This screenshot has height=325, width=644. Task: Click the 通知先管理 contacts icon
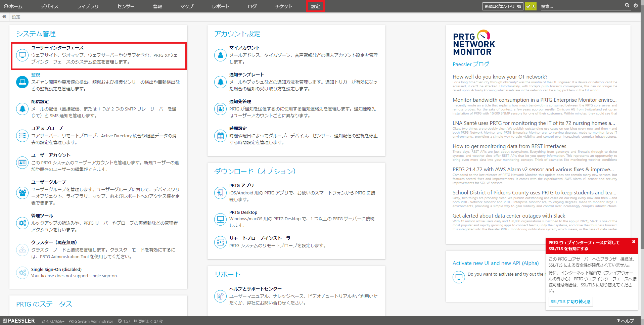point(220,109)
